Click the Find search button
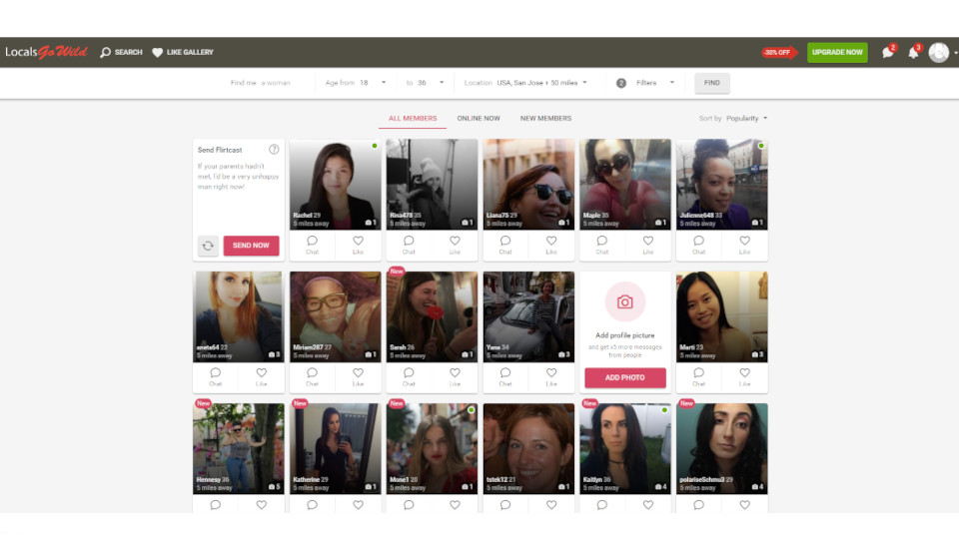 click(x=711, y=83)
